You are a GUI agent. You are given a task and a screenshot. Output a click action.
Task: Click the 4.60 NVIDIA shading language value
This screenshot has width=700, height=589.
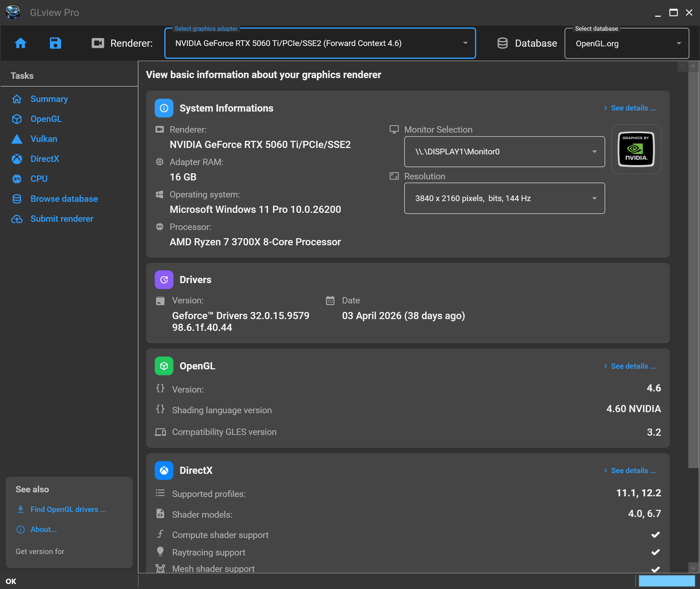pos(634,409)
